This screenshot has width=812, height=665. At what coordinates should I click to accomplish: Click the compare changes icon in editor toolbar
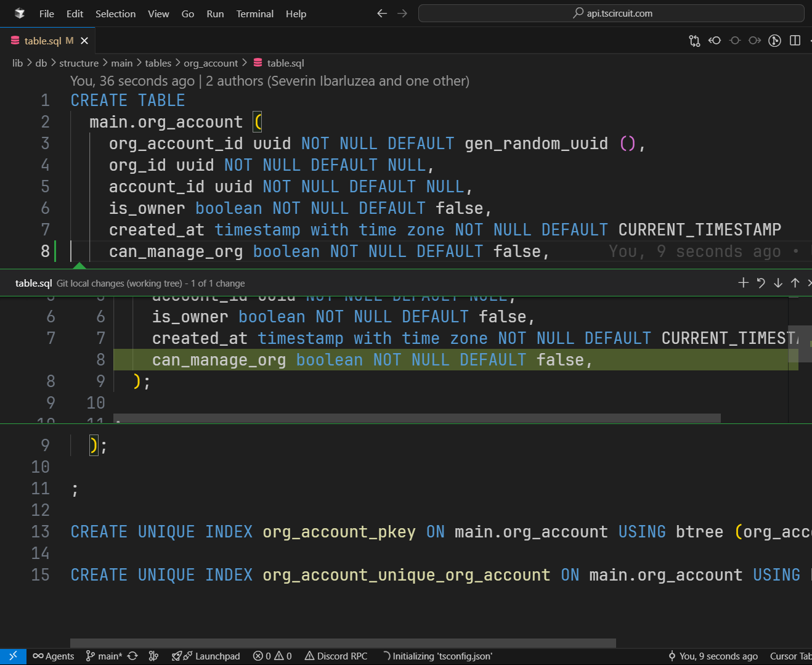[694, 41]
